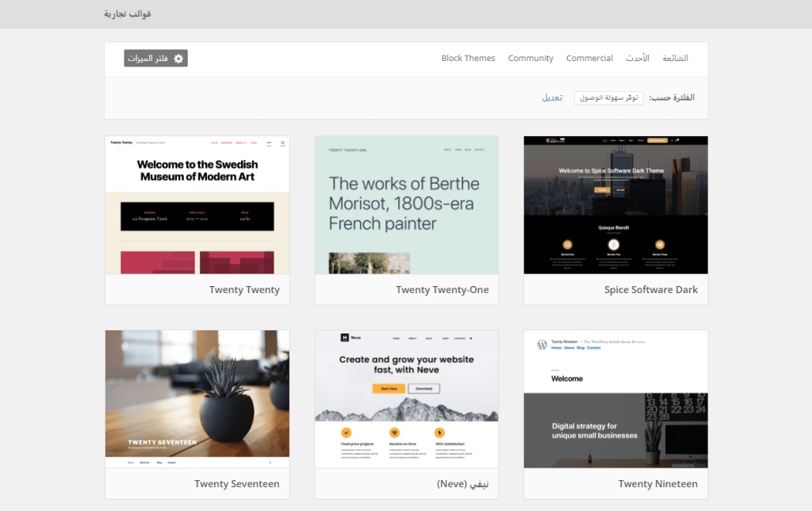Click the Twenty Twenty-One theme title
This screenshot has width=812, height=511.
point(442,290)
